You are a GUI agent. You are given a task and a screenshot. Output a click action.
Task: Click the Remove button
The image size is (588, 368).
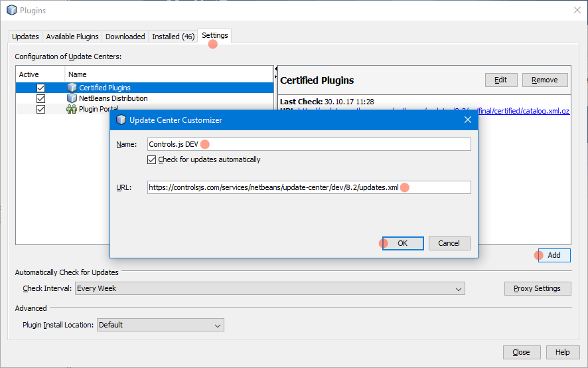(545, 80)
